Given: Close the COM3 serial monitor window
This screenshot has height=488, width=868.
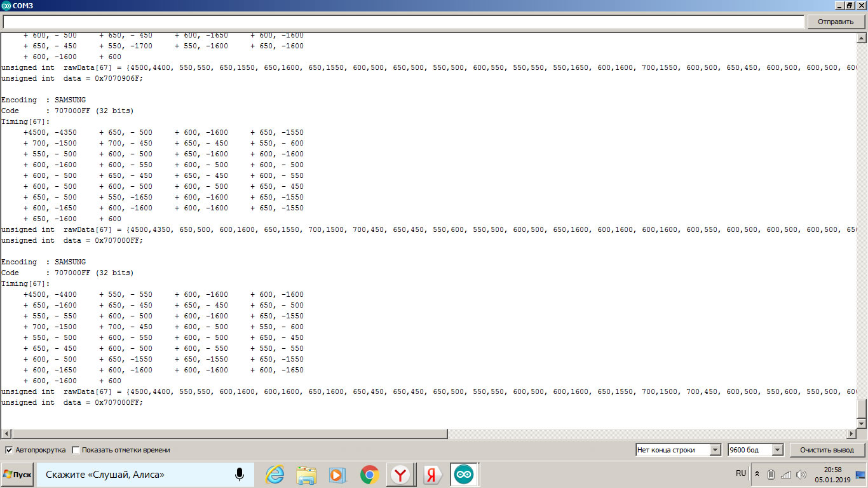Looking at the screenshot, I should [860, 5].
